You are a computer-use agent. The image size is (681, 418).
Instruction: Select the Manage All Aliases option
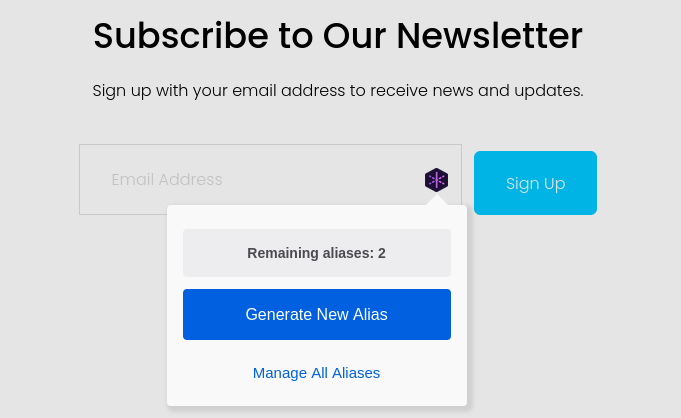[316, 373]
